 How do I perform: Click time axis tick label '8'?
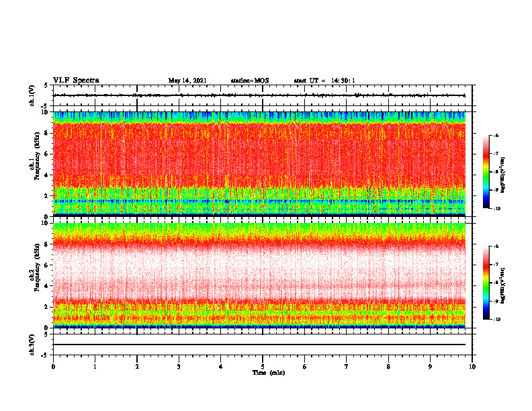[x=388, y=367]
